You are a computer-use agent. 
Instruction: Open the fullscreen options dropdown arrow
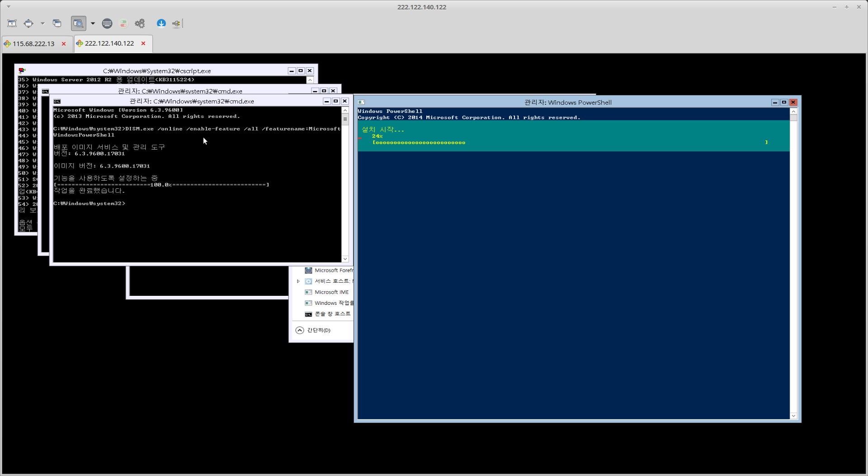(42, 23)
